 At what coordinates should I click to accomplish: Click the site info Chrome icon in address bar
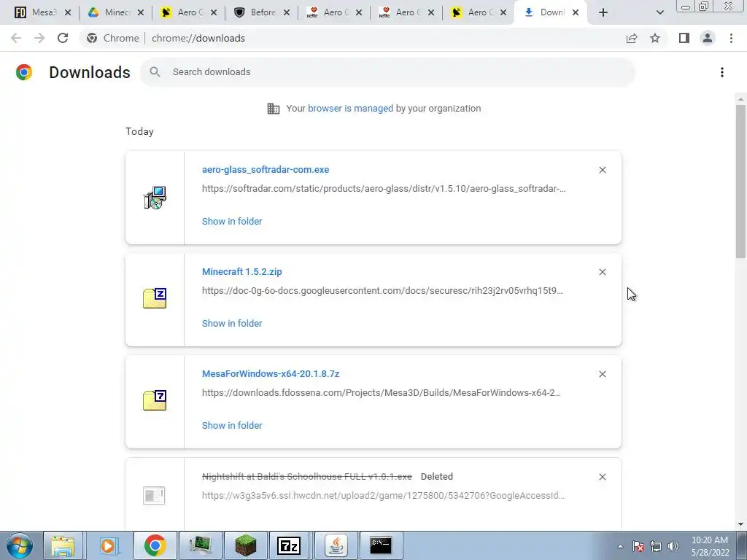[x=92, y=38]
